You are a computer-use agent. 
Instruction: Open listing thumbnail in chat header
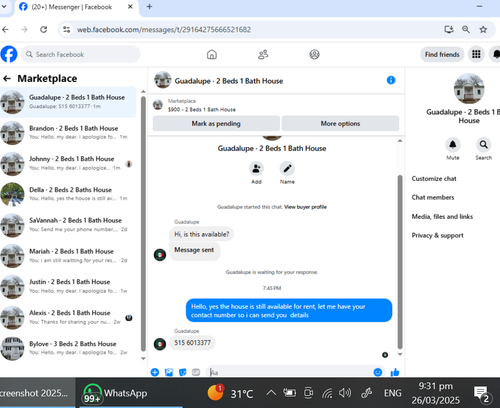(x=163, y=80)
